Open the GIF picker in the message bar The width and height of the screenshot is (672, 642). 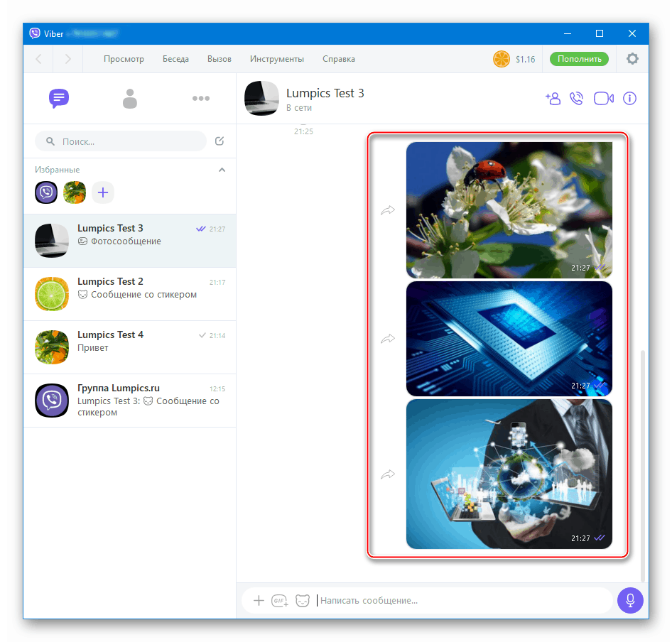pos(279,600)
